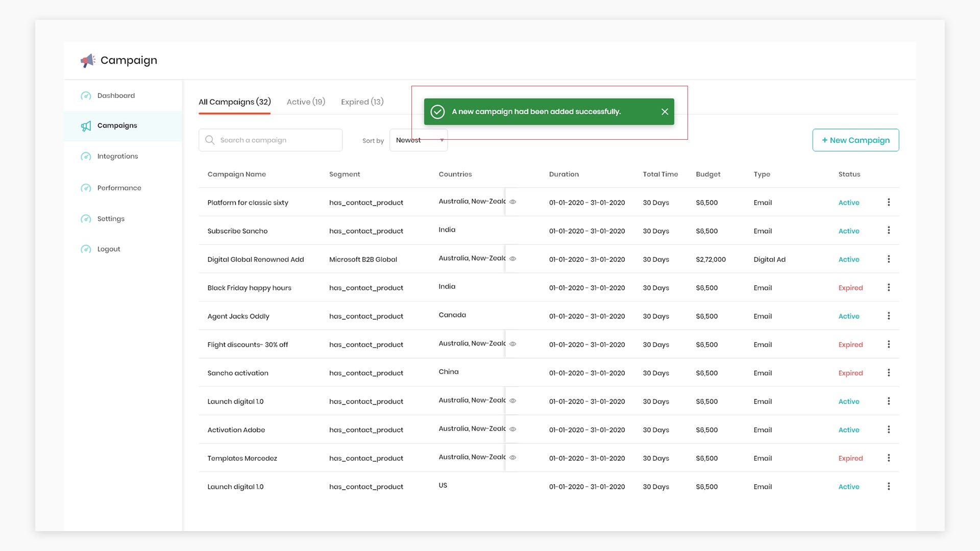980x551 pixels.
Task: Open options menu for Digital Global Renowned Add
Action: tap(889, 259)
